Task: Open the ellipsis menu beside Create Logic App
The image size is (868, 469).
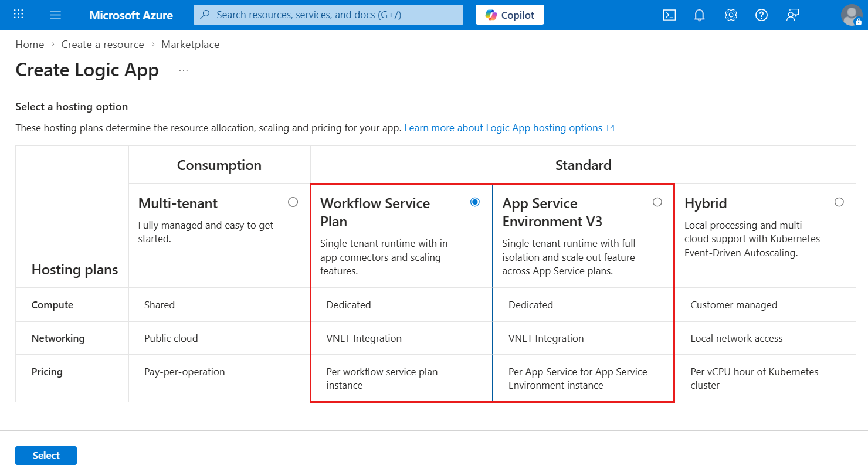Action: point(184,70)
